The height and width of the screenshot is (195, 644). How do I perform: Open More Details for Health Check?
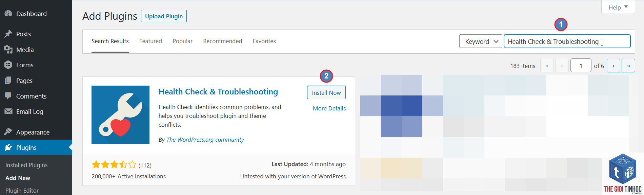click(329, 108)
